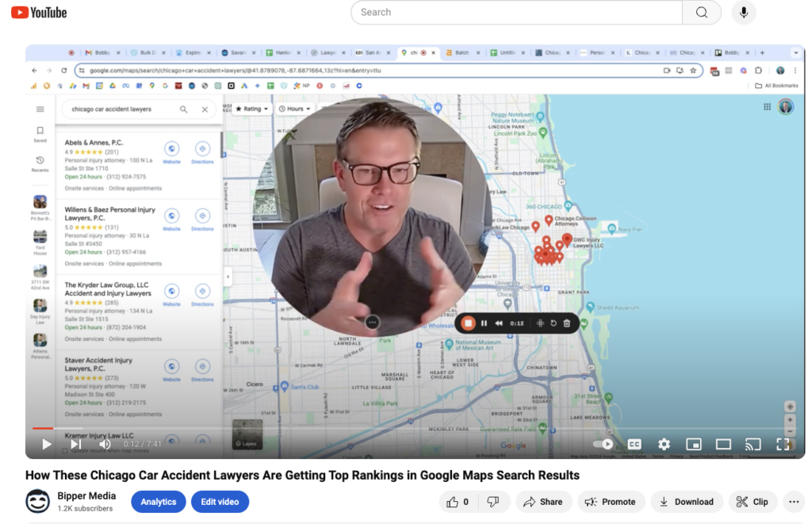Click the Analytics button

[x=159, y=502]
